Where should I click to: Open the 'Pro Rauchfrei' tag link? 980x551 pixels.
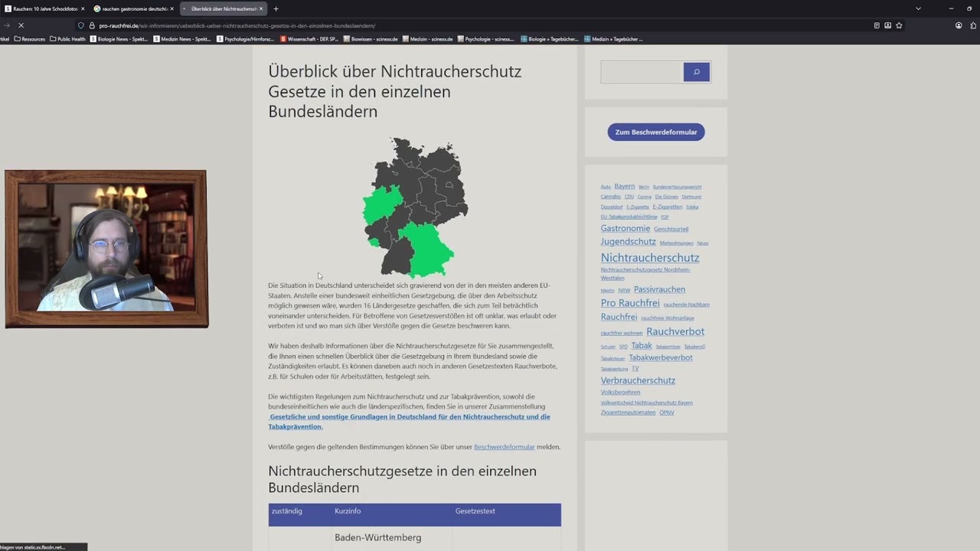(x=630, y=303)
